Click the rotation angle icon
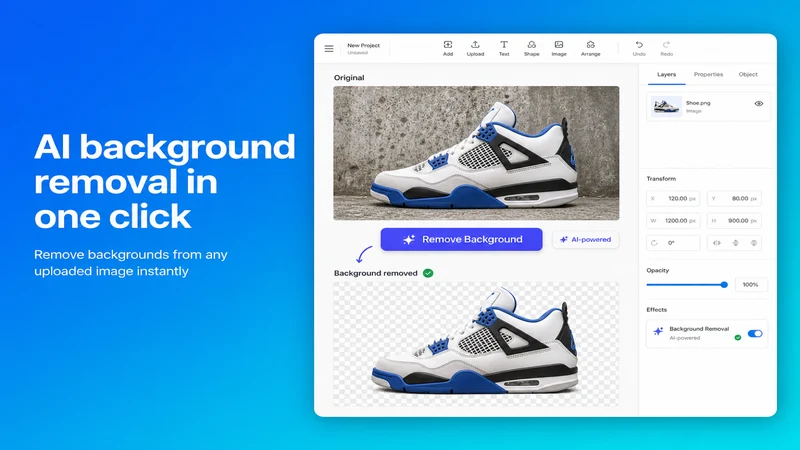This screenshot has height=450, width=800. coord(654,243)
